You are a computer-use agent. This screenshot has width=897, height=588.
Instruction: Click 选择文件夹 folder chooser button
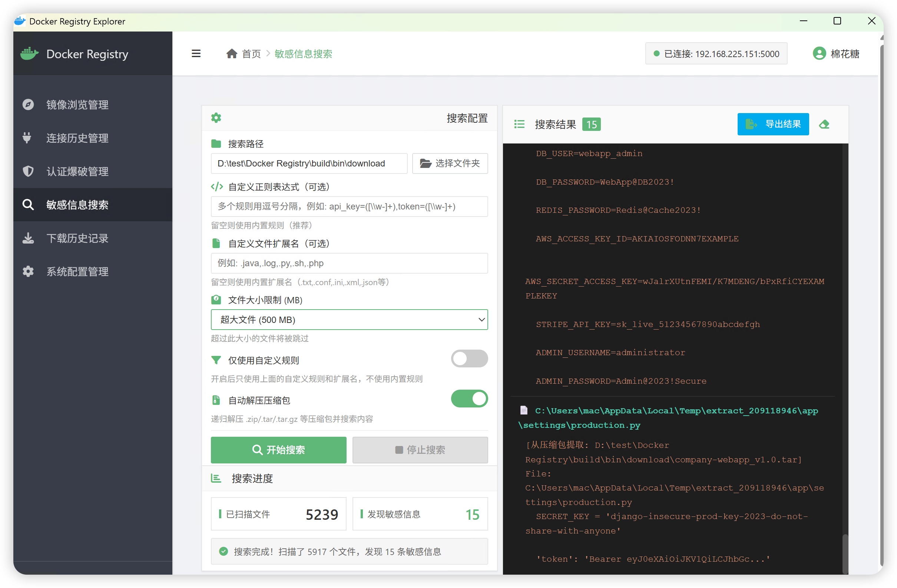click(450, 163)
